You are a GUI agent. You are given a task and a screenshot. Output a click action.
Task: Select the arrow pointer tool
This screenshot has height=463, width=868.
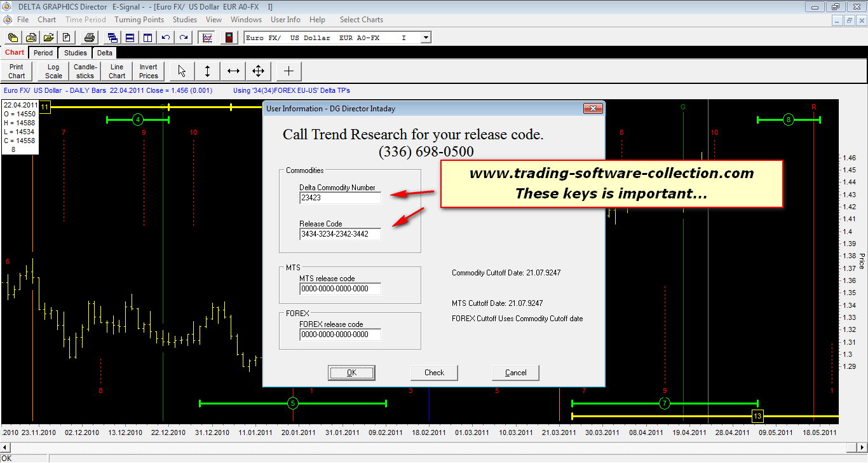point(182,71)
